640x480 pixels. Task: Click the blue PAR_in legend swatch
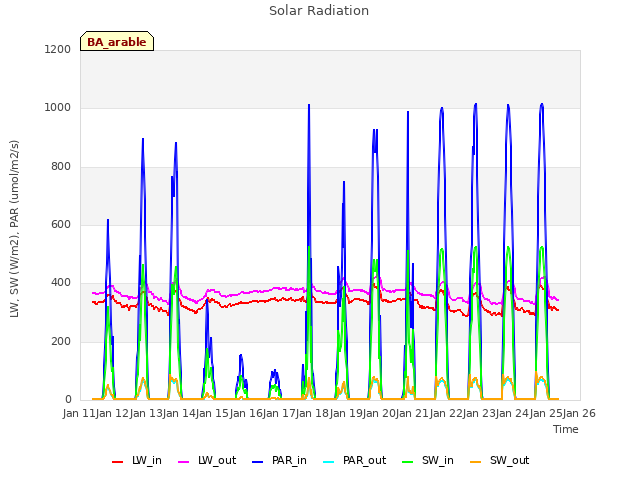pyautogui.click(x=258, y=462)
